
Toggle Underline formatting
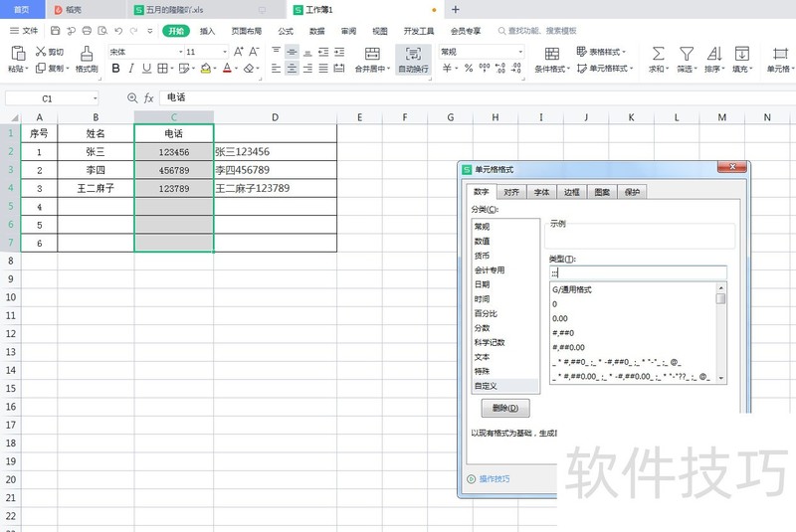(x=146, y=68)
